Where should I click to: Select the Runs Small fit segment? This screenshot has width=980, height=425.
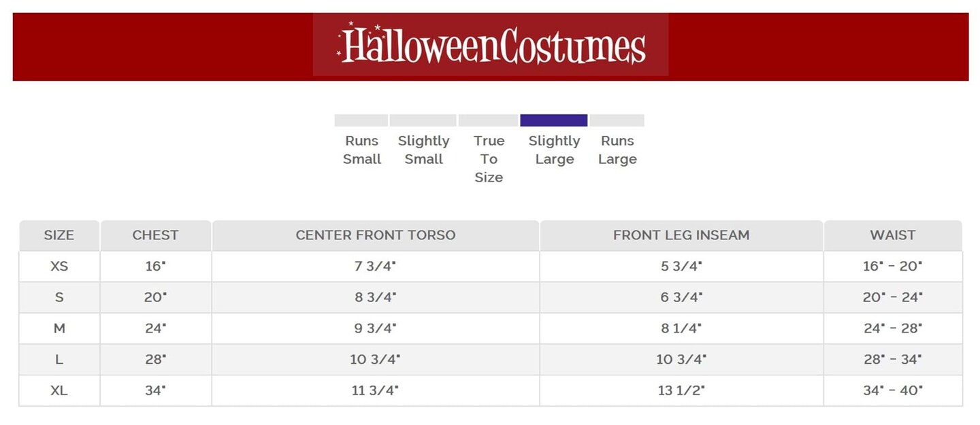(x=361, y=120)
